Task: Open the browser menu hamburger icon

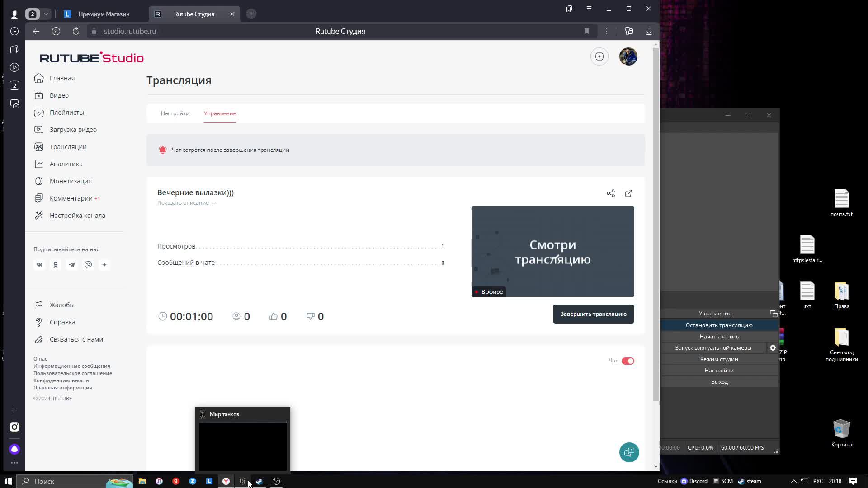Action: pos(589,9)
